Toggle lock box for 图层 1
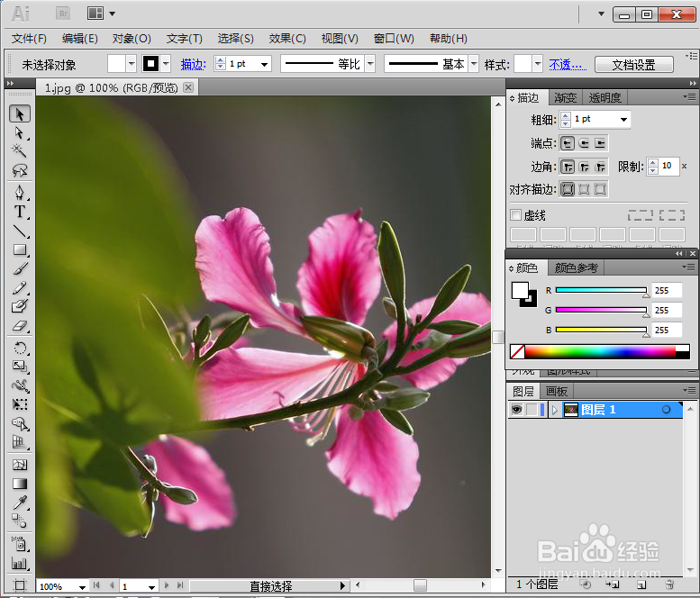The height and width of the screenshot is (598, 700). [x=532, y=409]
